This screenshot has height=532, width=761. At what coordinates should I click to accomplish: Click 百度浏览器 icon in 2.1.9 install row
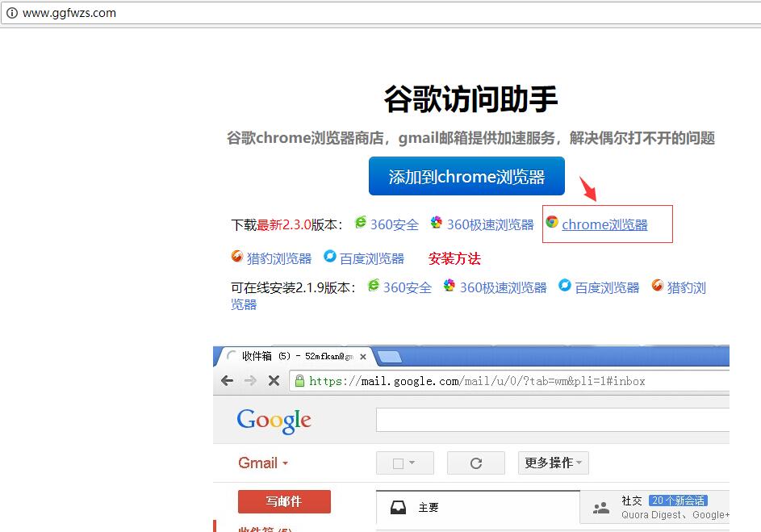click(x=564, y=285)
